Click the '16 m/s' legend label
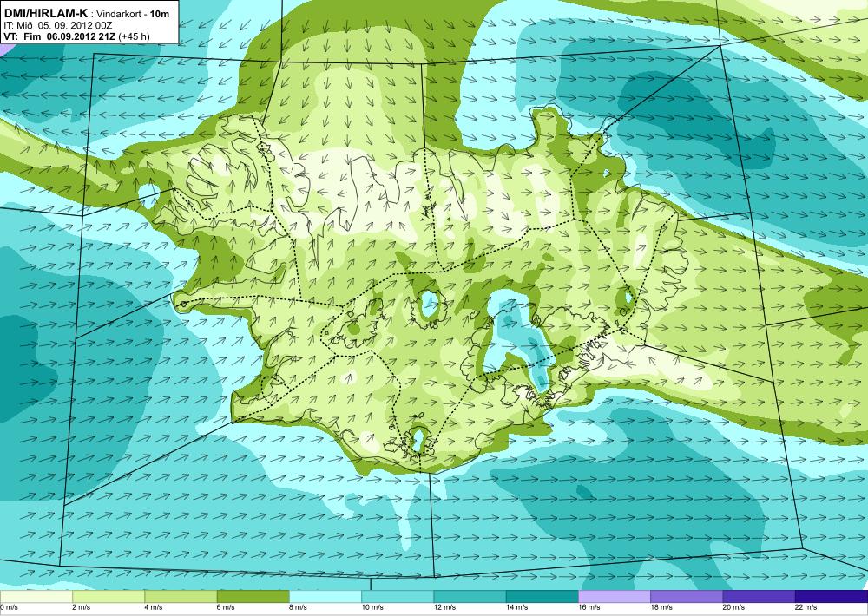868x616 pixels. pos(589,607)
